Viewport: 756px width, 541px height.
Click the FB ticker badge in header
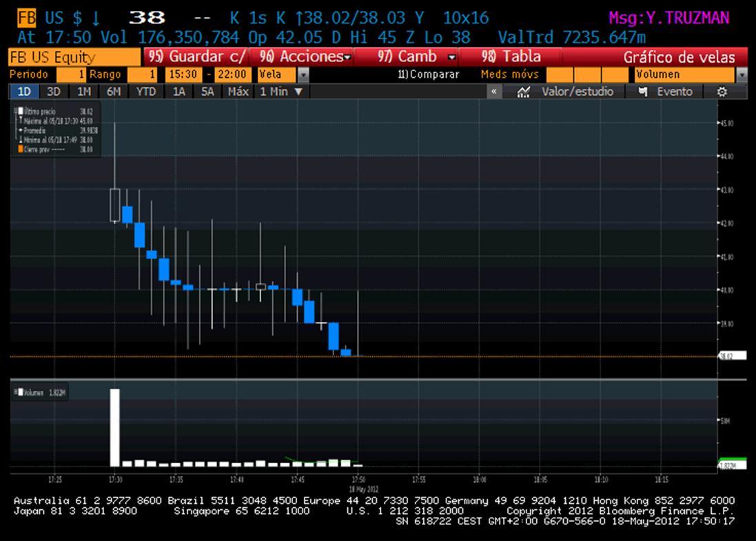pos(26,19)
